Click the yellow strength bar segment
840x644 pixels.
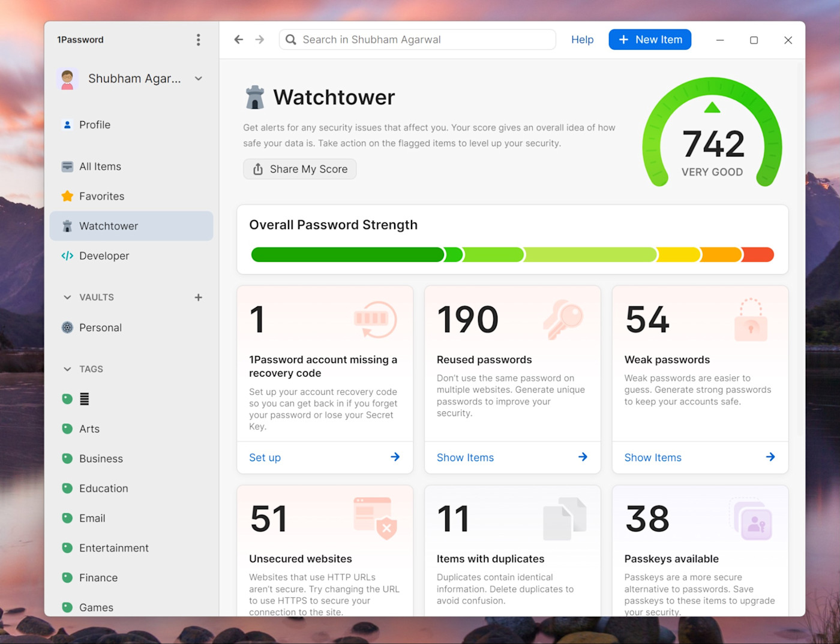(x=679, y=255)
